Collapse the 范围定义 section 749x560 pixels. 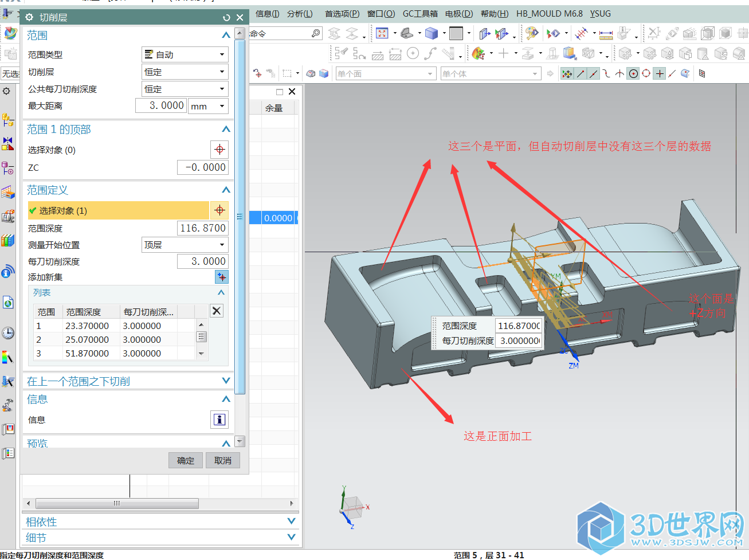pos(226,190)
